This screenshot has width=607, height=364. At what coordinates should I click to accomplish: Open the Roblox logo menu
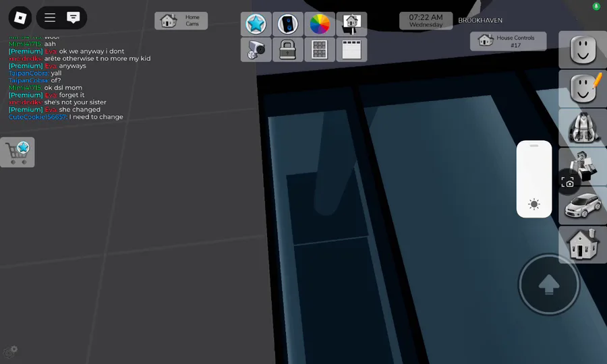coord(20,18)
